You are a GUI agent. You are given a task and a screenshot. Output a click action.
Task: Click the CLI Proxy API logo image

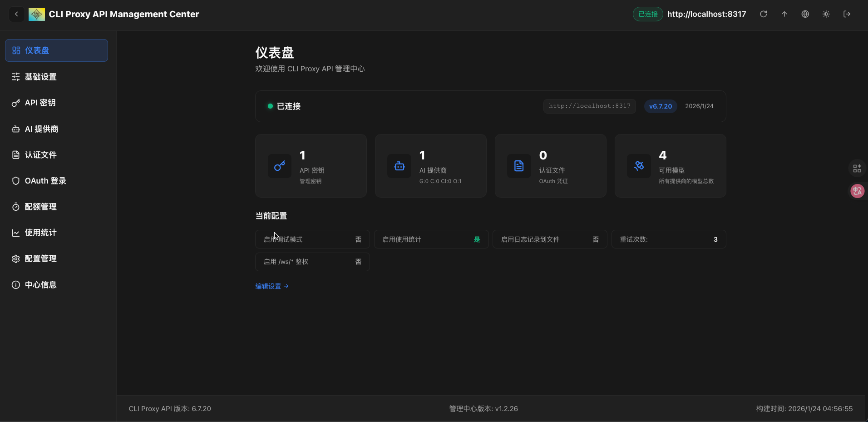tap(37, 14)
